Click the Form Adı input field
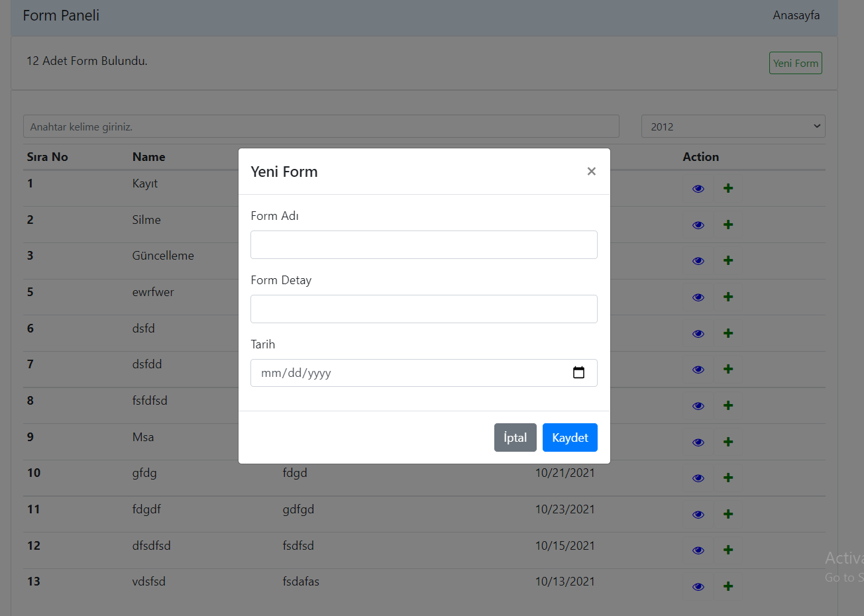The height and width of the screenshot is (616, 864). 423,244
